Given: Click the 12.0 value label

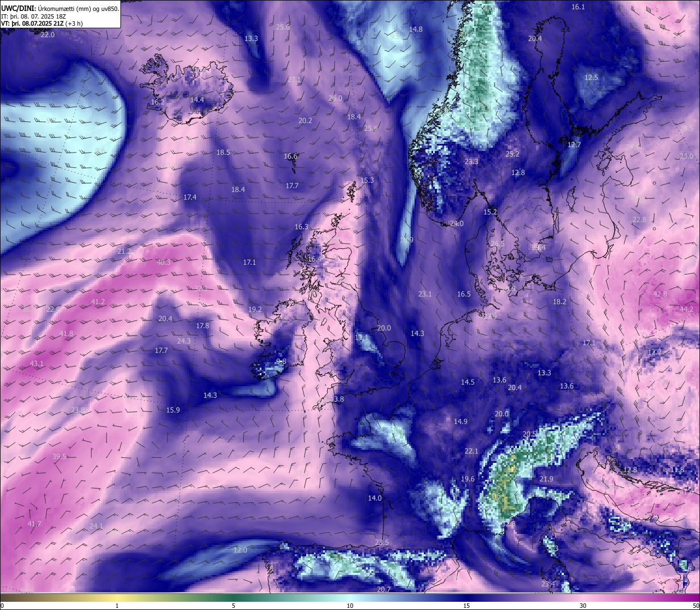Looking at the screenshot, I should tap(240, 550).
